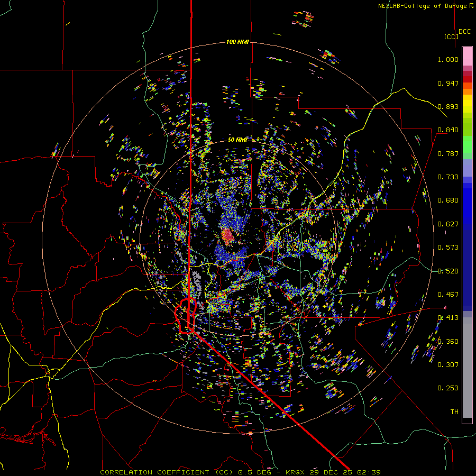Click the 0.573 legend value
The image size is (476, 476).
click(x=448, y=248)
